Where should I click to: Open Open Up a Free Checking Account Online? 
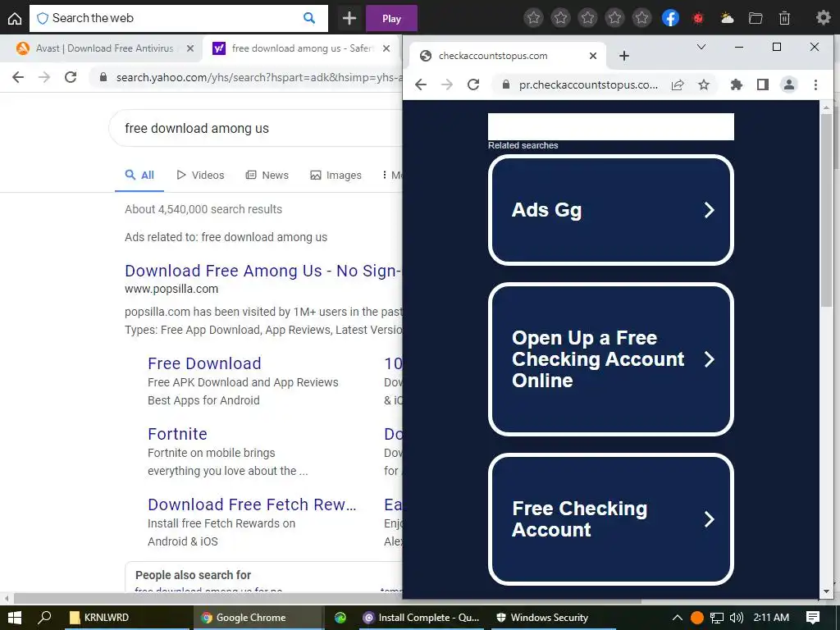coord(610,359)
